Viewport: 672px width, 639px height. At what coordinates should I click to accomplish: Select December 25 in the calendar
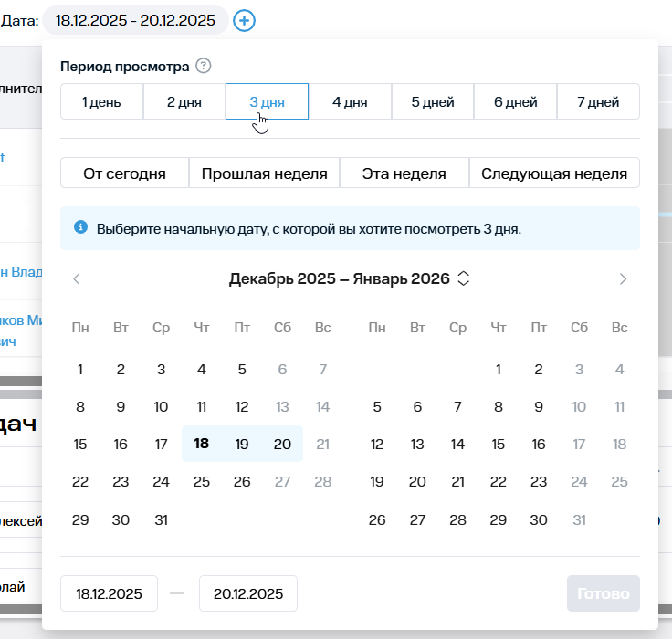tap(202, 481)
